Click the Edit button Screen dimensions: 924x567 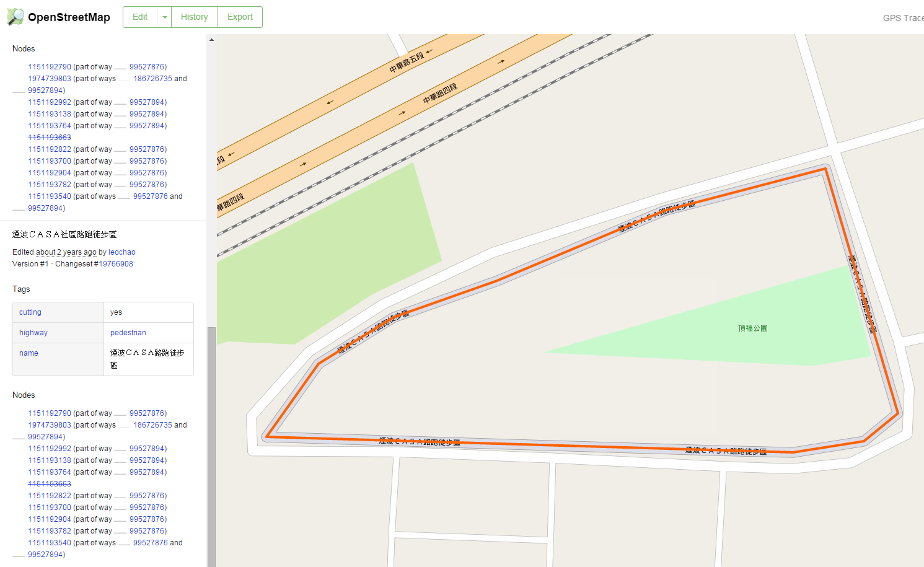pyautogui.click(x=140, y=17)
